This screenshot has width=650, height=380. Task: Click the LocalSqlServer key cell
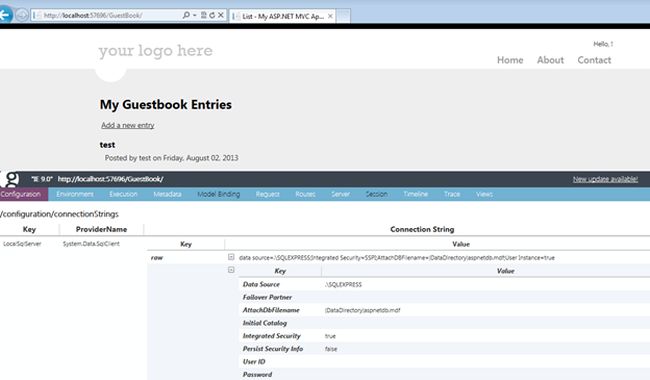tap(22, 244)
